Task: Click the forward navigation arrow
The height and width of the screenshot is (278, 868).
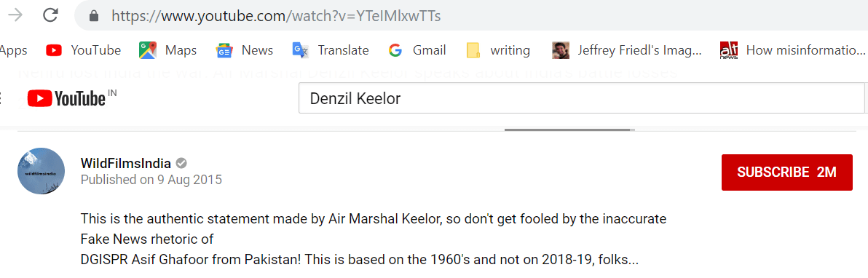Action: pos(15,15)
